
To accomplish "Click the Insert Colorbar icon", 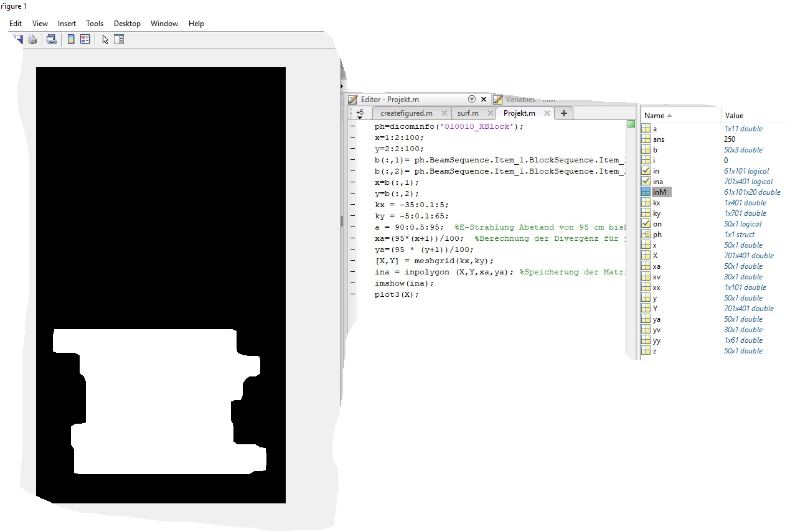I will 71,39.
